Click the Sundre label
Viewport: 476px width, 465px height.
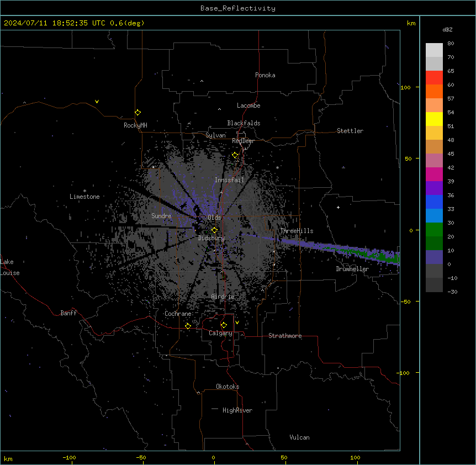[x=161, y=216]
